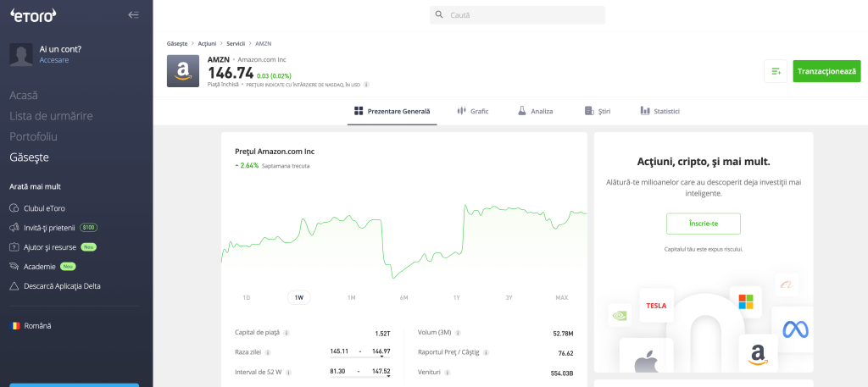Viewport: 868px width, 387px height.
Task: Click the megaphone invite icon
Action: [x=14, y=227]
